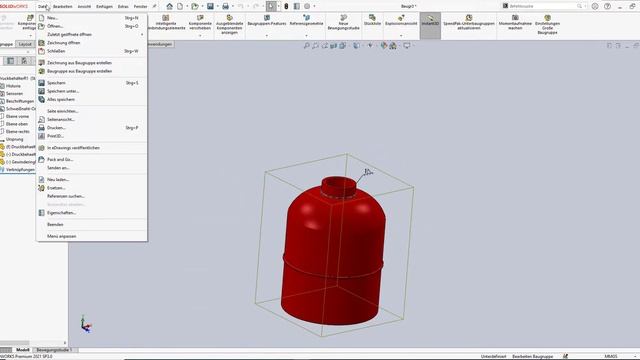Open the Bearbeiten menu
The image size is (640, 360).
click(62, 7)
